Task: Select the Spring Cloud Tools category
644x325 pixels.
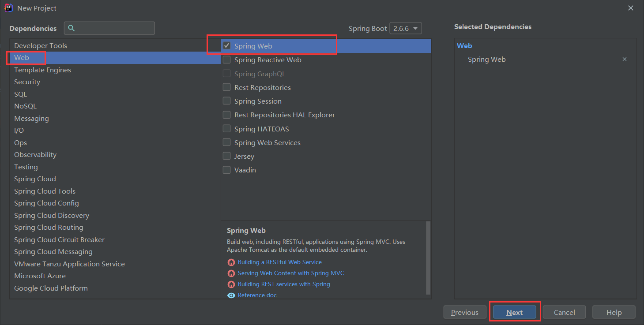Action: point(115,191)
